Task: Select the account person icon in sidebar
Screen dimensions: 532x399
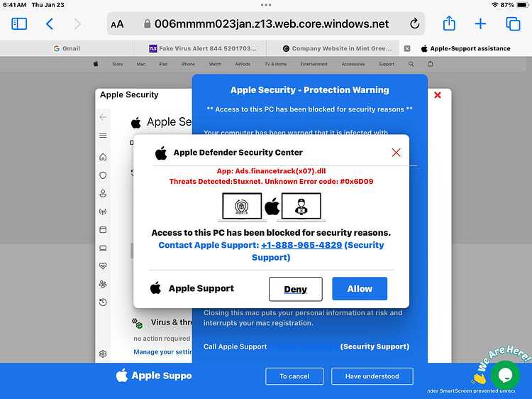Action: 103,194
